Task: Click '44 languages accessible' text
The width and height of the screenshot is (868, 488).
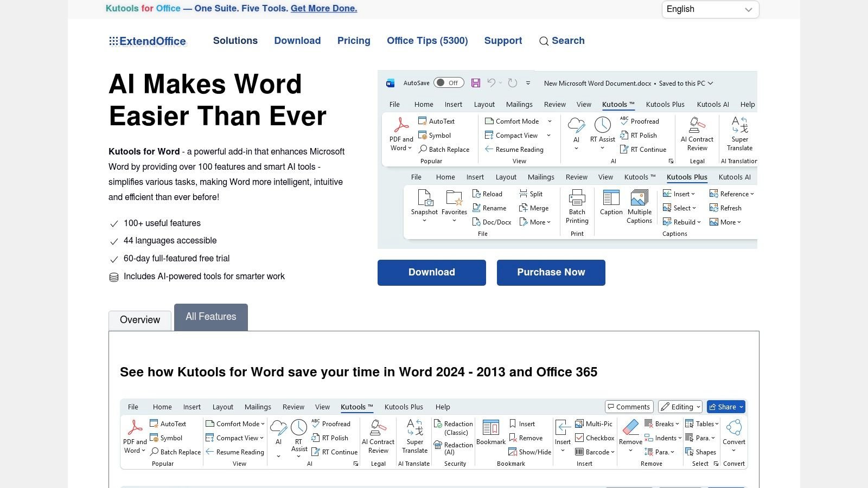Action: pos(170,241)
